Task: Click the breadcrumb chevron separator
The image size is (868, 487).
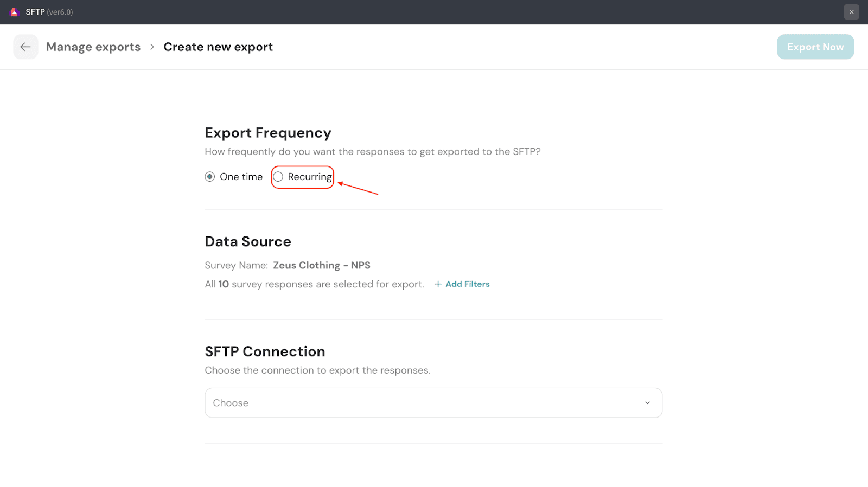Action: [152, 47]
